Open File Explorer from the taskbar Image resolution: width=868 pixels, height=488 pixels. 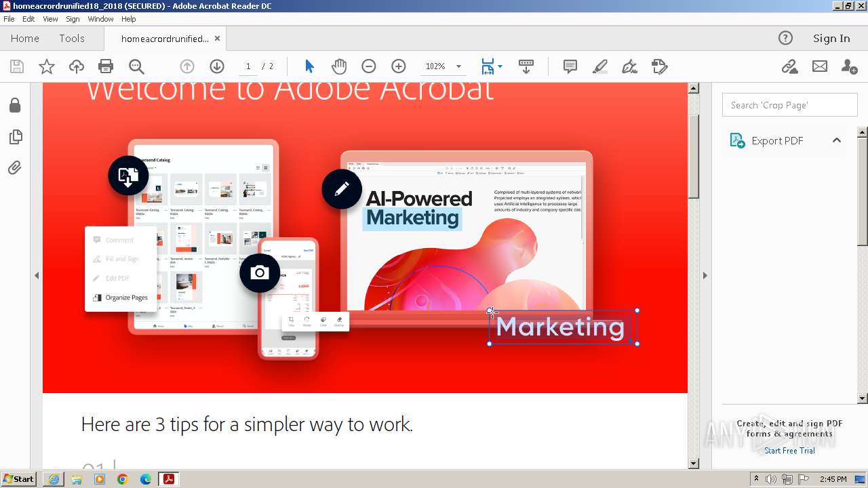[x=77, y=479]
